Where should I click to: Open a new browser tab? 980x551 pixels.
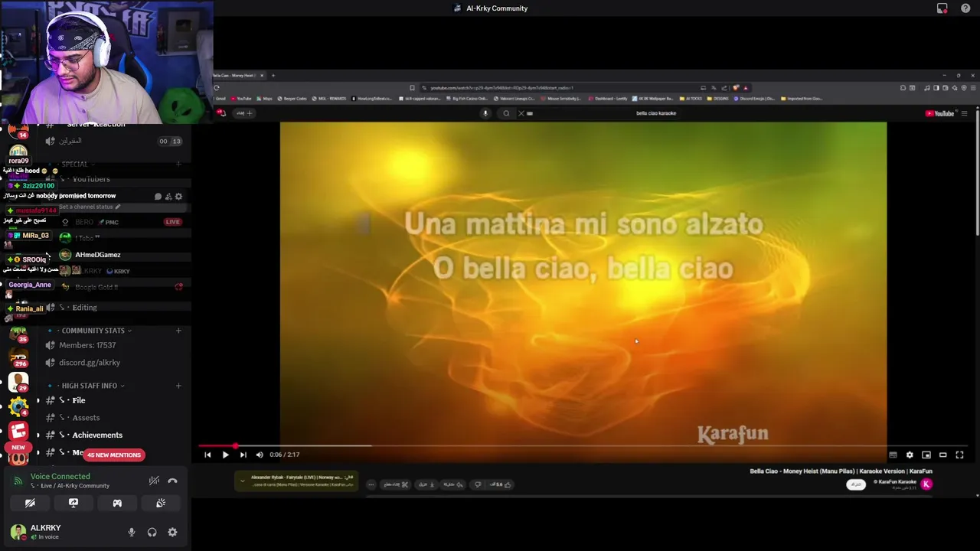tap(273, 75)
